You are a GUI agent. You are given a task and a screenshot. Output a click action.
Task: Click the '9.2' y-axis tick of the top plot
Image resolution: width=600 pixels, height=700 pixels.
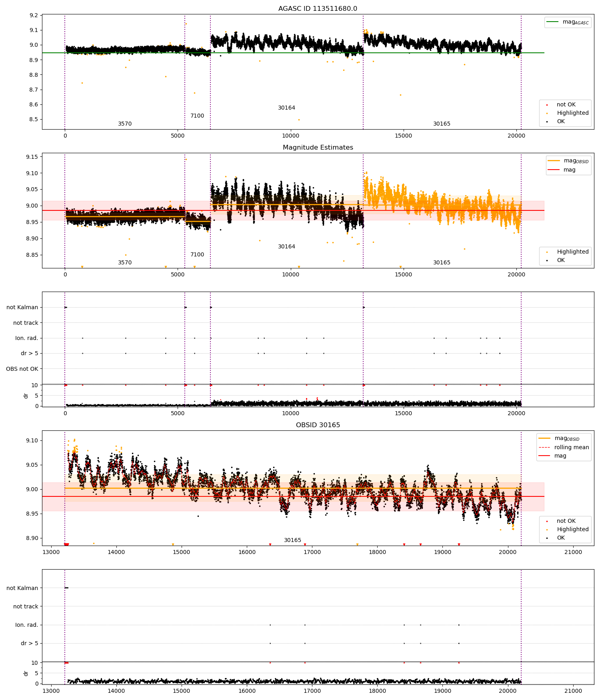tap(34, 15)
